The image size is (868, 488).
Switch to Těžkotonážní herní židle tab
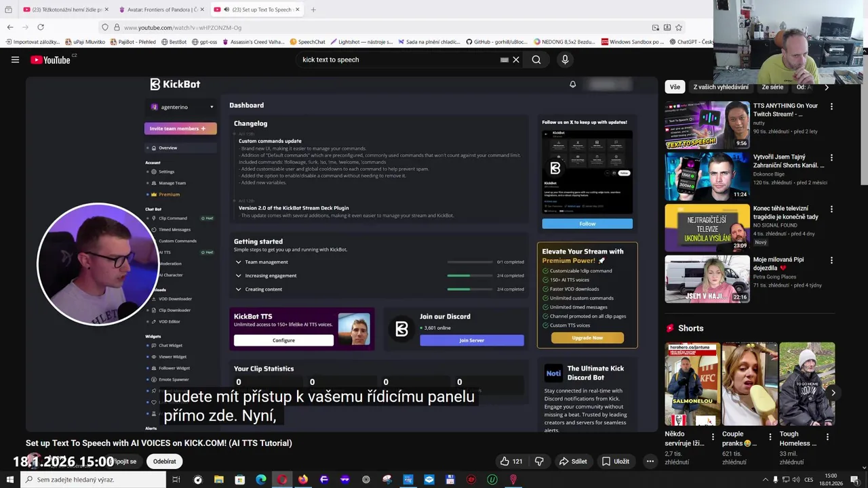[x=64, y=9]
